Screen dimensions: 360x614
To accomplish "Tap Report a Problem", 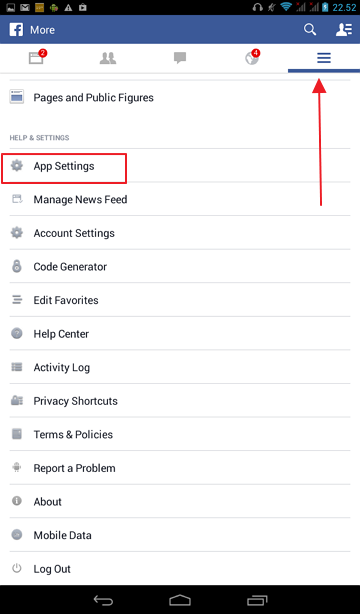I will (180, 468).
